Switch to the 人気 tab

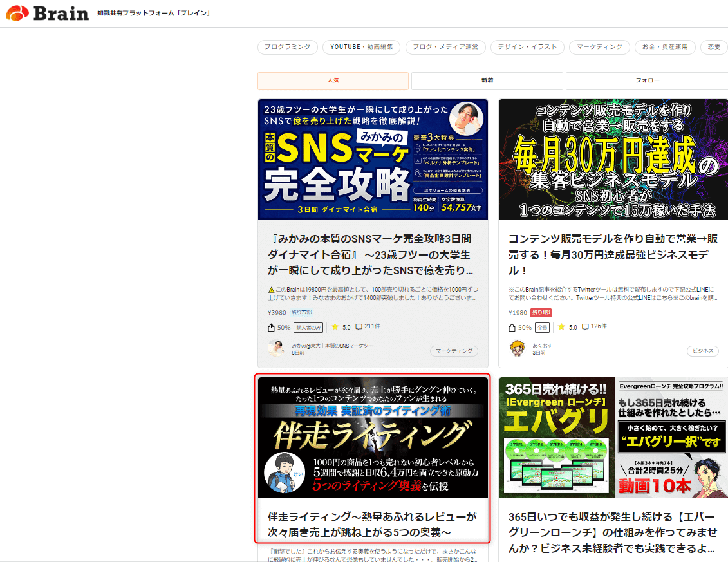[333, 81]
